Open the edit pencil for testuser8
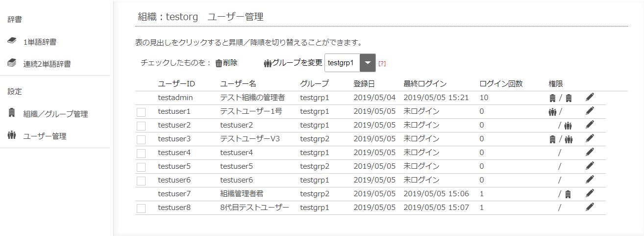The height and width of the screenshot is (236, 644). pyautogui.click(x=590, y=208)
